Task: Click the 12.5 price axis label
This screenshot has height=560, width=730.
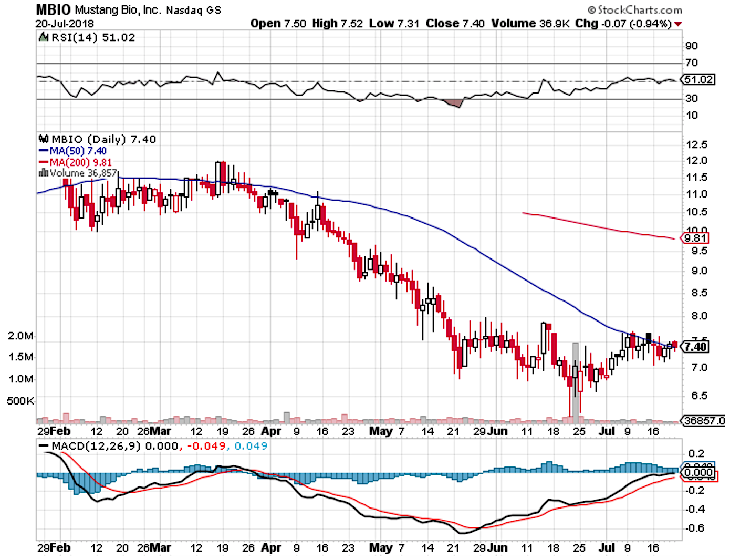Action: pyautogui.click(x=696, y=144)
